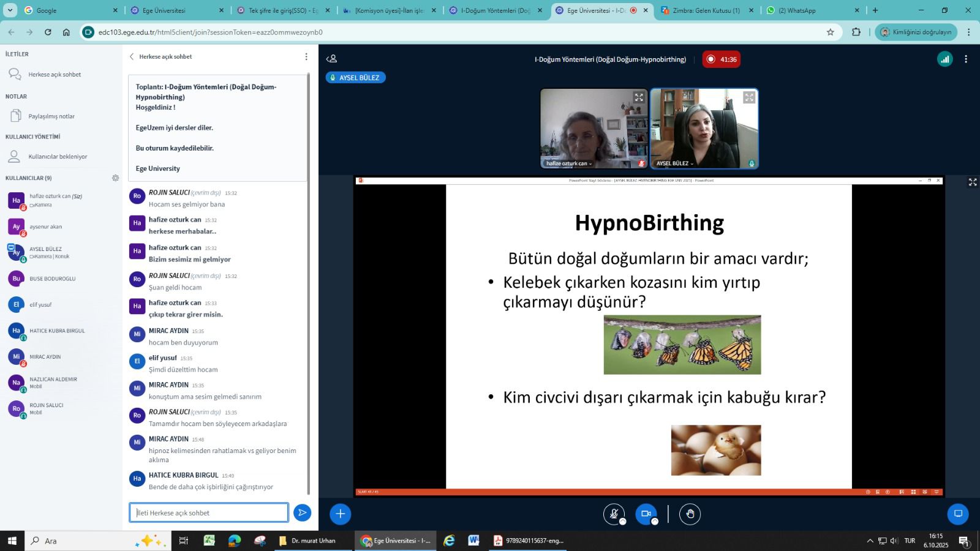Click the chat message input field
Image resolution: width=980 pixels, height=551 pixels.
(208, 513)
